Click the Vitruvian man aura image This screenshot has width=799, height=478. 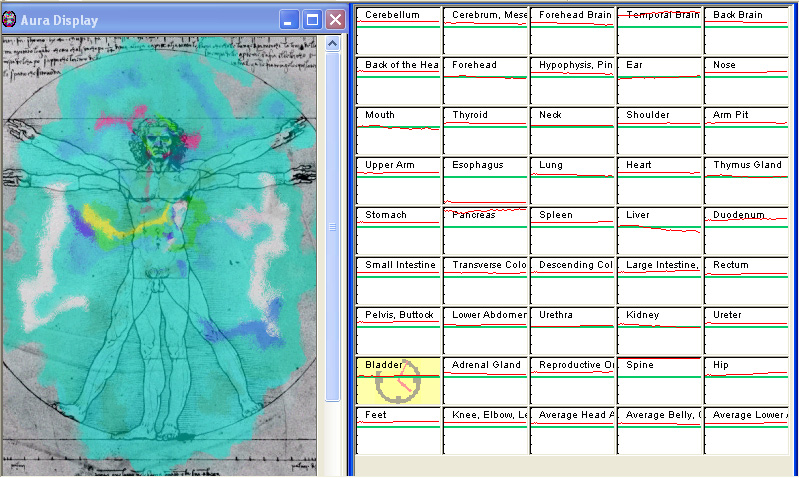[159, 256]
